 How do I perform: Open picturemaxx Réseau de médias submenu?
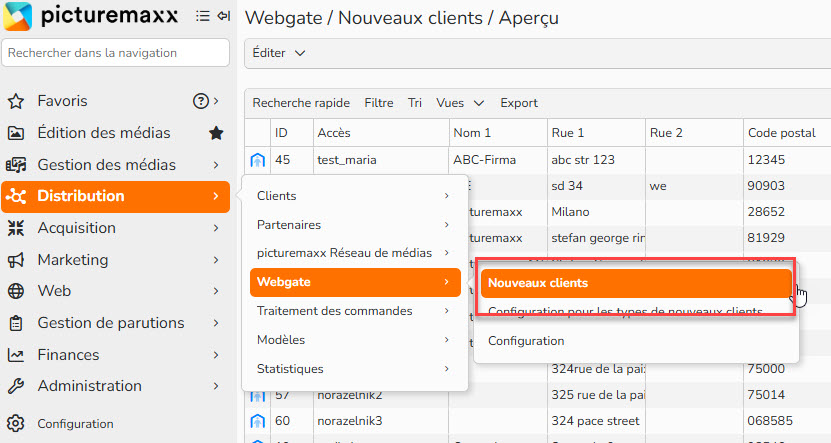(355, 253)
